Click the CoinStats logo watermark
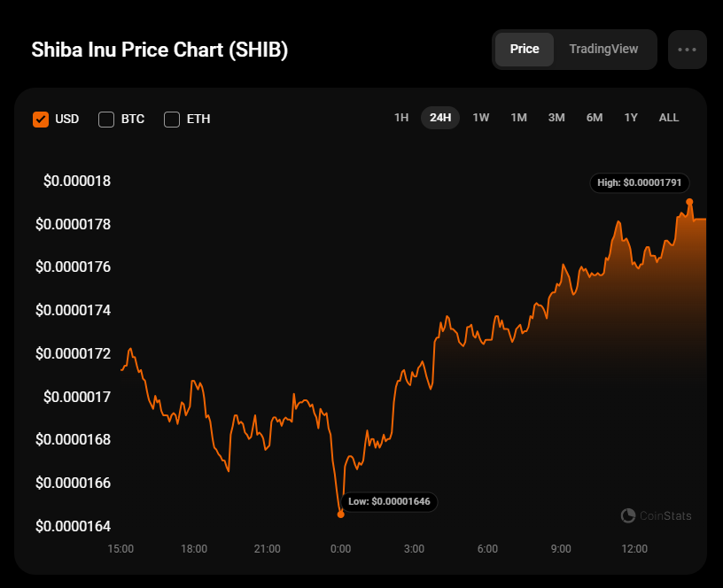This screenshot has width=723, height=588. (x=657, y=515)
